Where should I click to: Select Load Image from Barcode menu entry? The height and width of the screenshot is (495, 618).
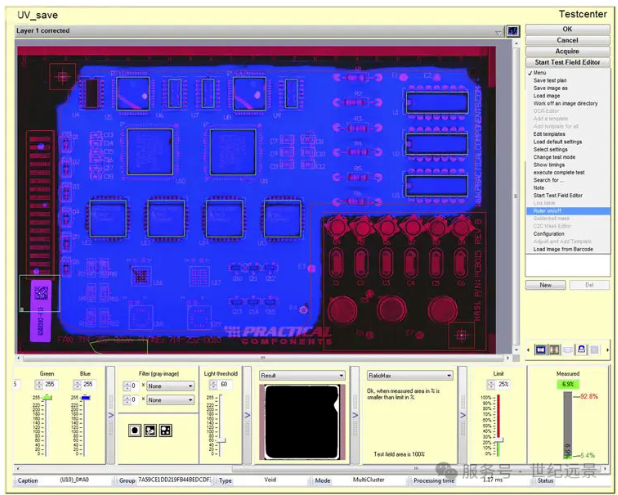[x=563, y=249]
